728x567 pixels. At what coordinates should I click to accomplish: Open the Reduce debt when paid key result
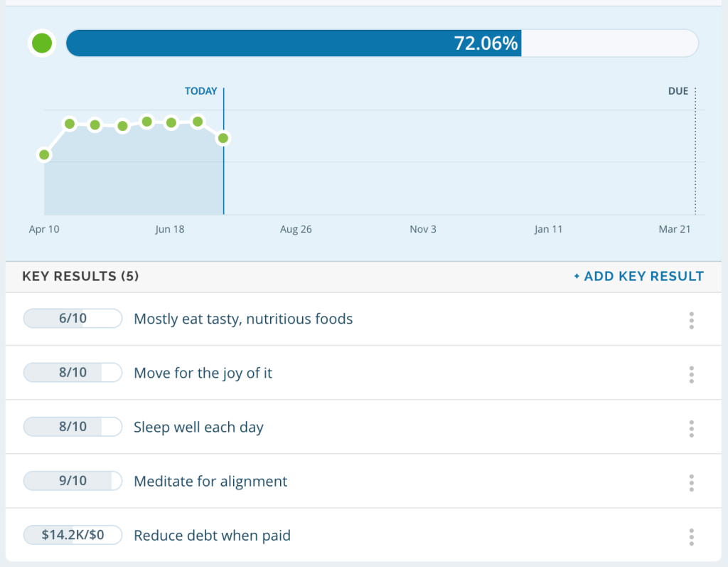[x=212, y=535]
